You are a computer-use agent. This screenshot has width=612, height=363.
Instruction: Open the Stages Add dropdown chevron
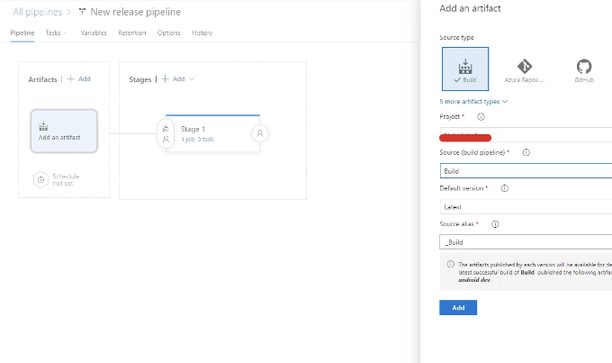pos(192,79)
